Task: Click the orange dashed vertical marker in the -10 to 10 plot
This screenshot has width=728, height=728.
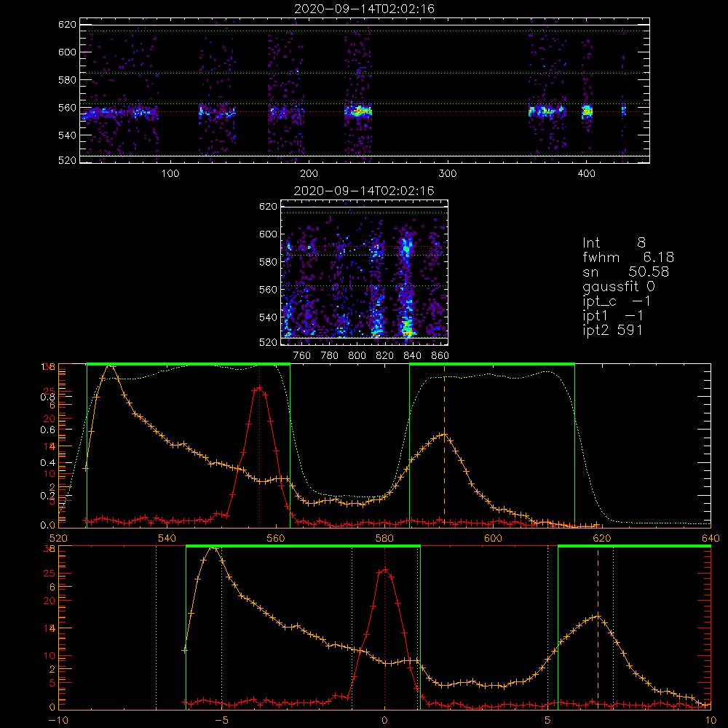Action: click(598, 627)
